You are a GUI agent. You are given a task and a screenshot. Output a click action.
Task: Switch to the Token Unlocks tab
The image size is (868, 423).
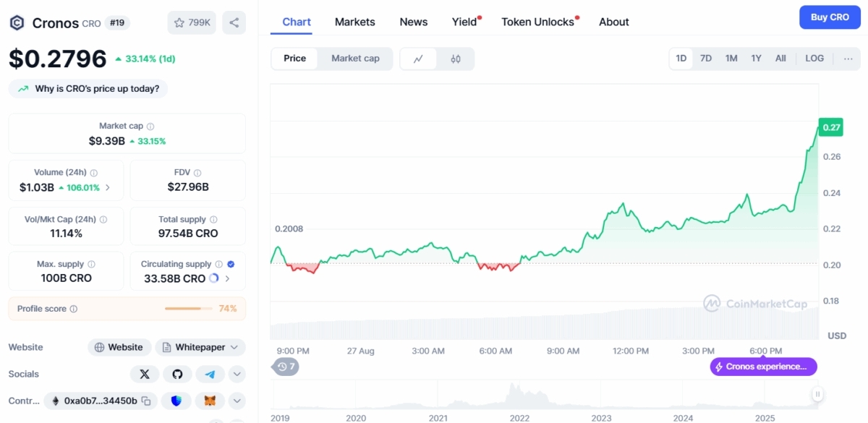pos(537,22)
